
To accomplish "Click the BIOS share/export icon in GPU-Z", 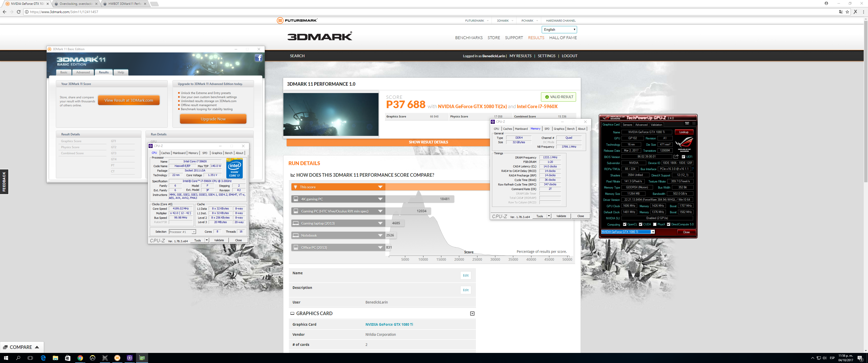I will tap(676, 157).
